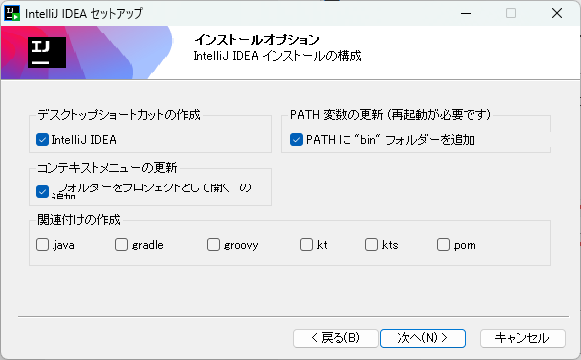Image resolution: width=581 pixels, height=360 pixels.
Task: Toggle the PATH に bin フォルダーを追加 checkbox
Action: point(296,140)
